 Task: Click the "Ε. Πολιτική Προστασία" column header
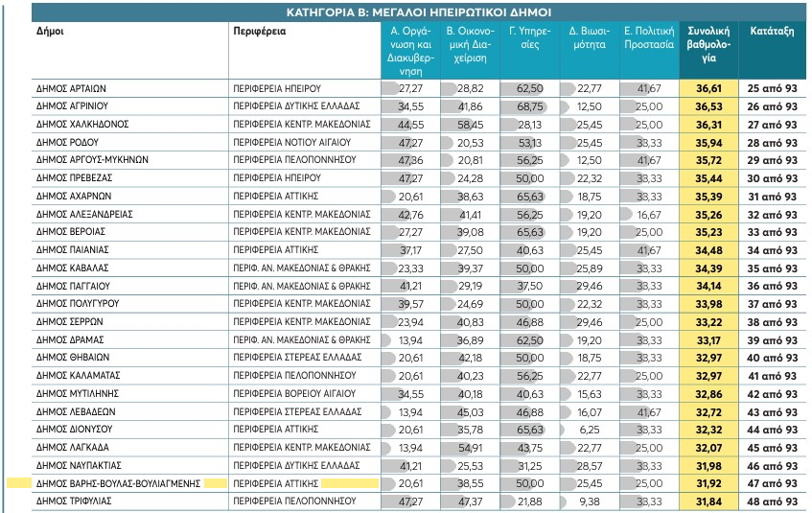coord(648,38)
